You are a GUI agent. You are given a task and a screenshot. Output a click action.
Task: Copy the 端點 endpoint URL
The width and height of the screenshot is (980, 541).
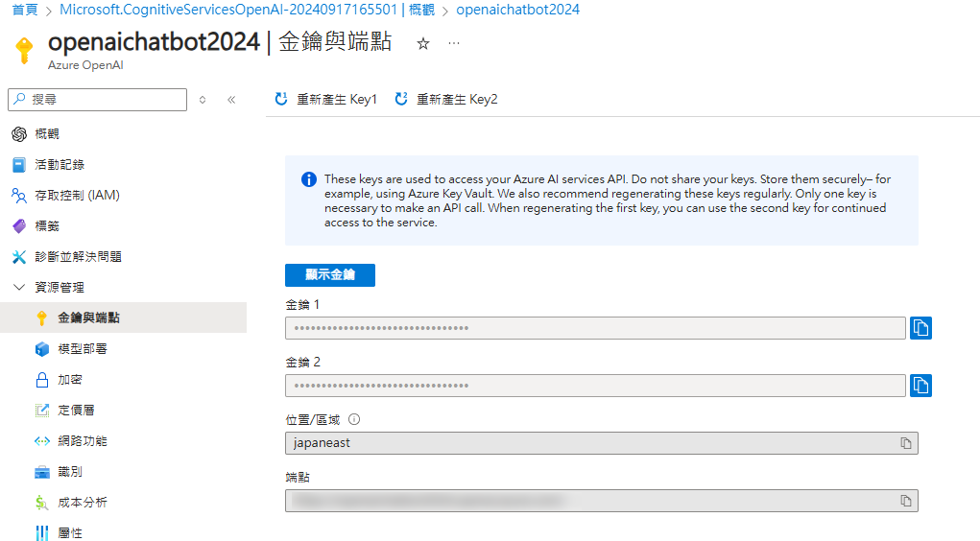click(906, 501)
